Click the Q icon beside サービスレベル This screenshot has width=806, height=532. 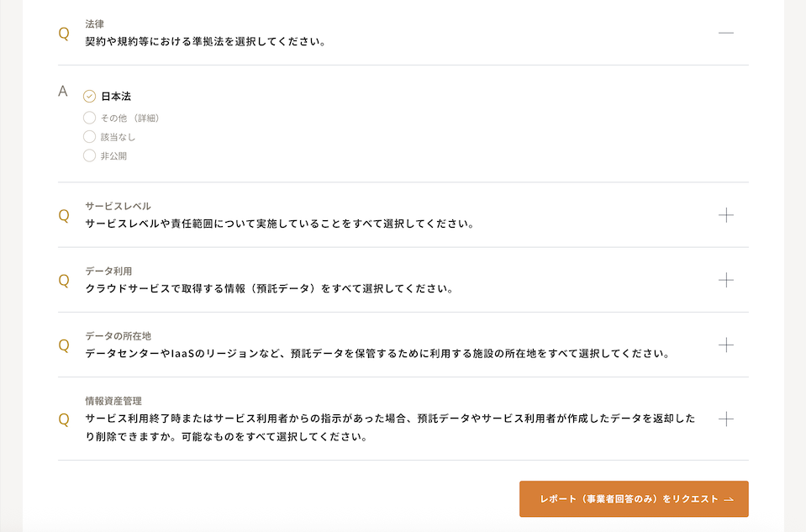coord(64,216)
